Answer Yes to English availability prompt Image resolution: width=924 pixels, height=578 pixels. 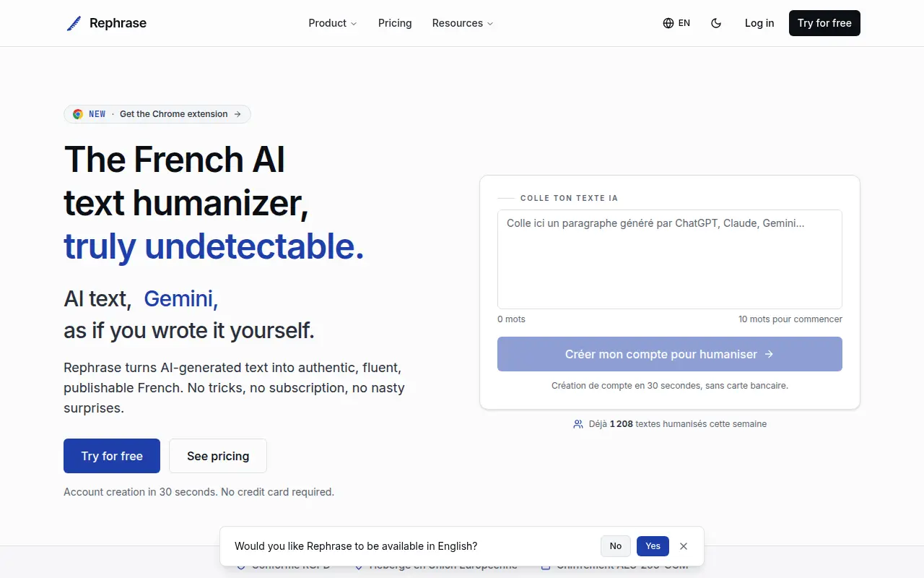653,546
